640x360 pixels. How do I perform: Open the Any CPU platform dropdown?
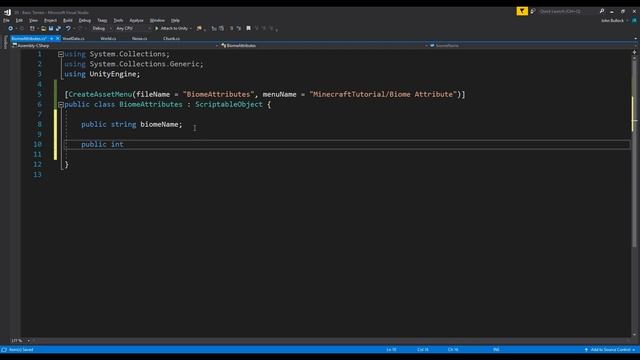133,29
